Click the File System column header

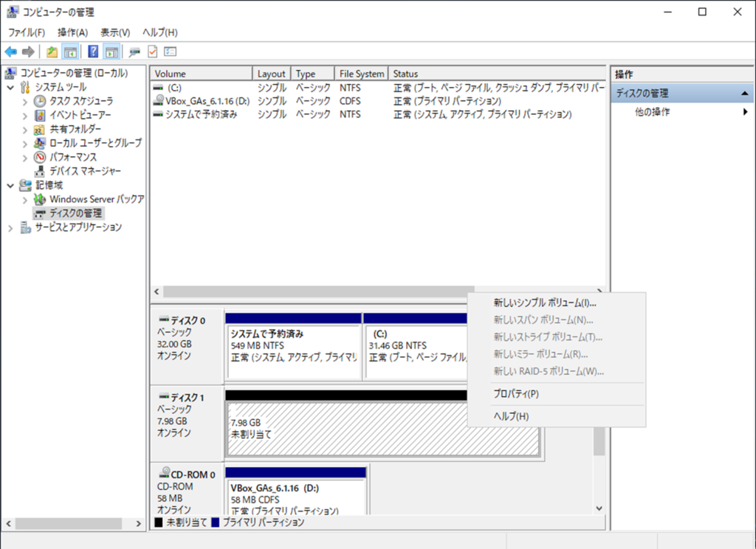pos(361,74)
